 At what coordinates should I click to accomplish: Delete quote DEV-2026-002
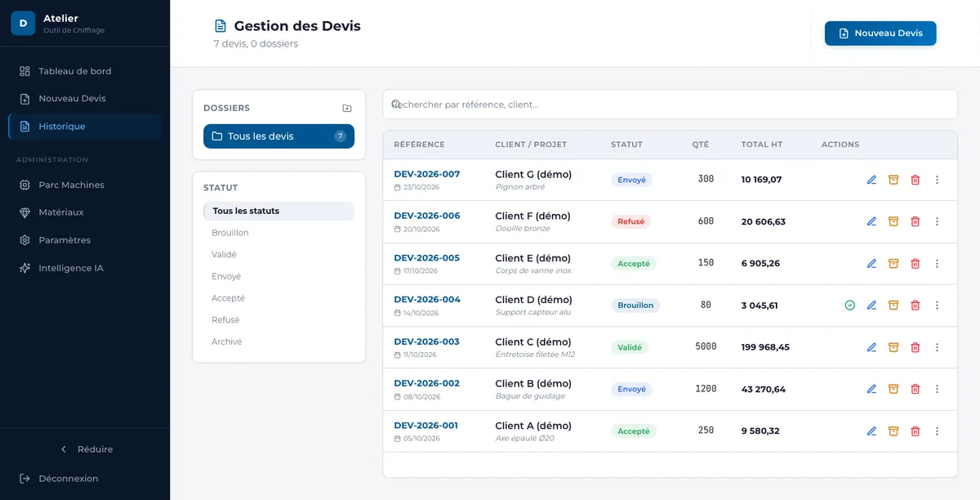pos(915,389)
